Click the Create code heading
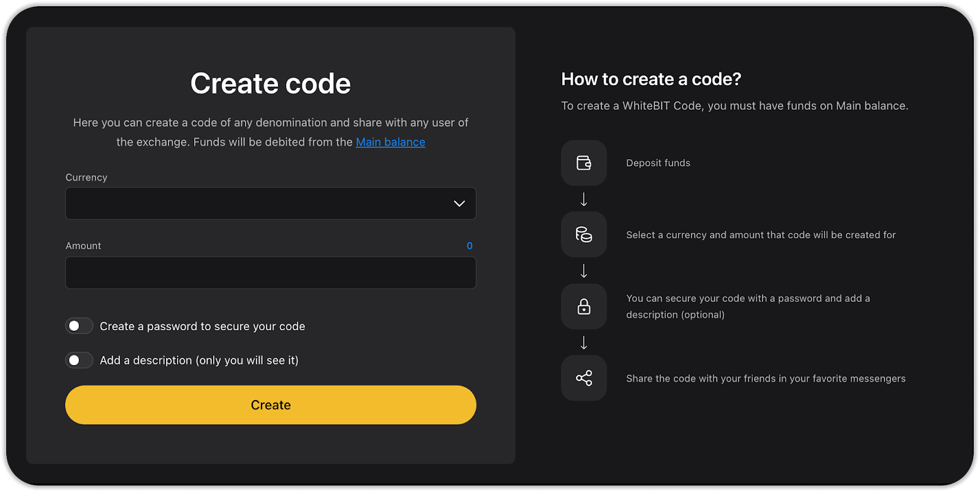The image size is (980, 492). pos(270,83)
